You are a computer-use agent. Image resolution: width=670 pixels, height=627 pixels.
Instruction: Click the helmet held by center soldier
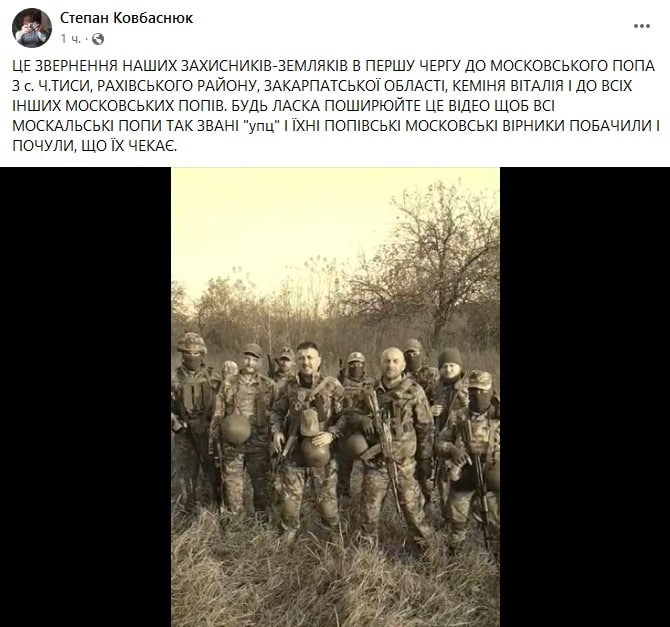click(x=313, y=452)
